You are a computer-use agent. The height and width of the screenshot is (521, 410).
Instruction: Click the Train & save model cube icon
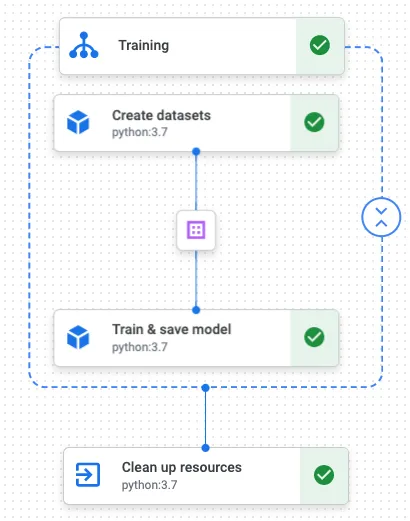[x=78, y=337]
